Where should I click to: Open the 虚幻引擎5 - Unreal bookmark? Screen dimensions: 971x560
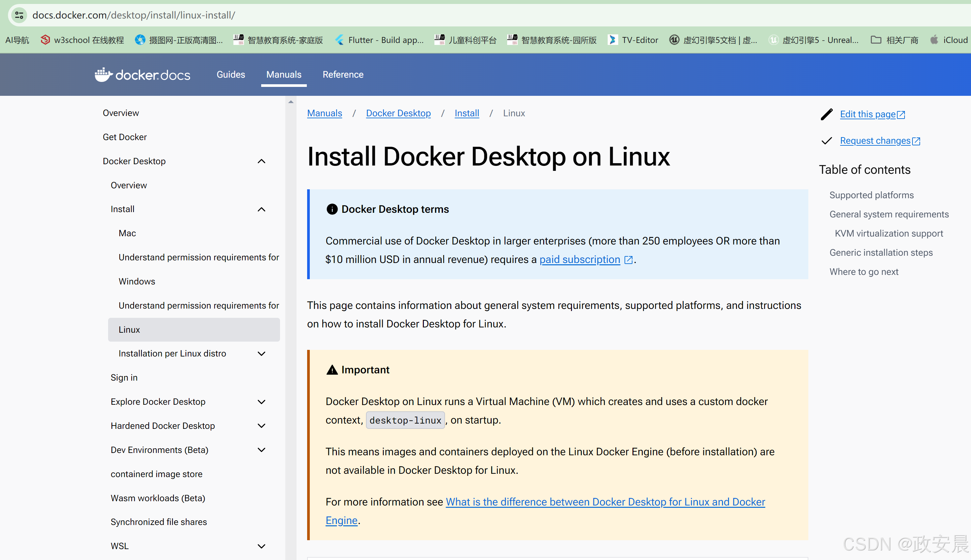813,40
